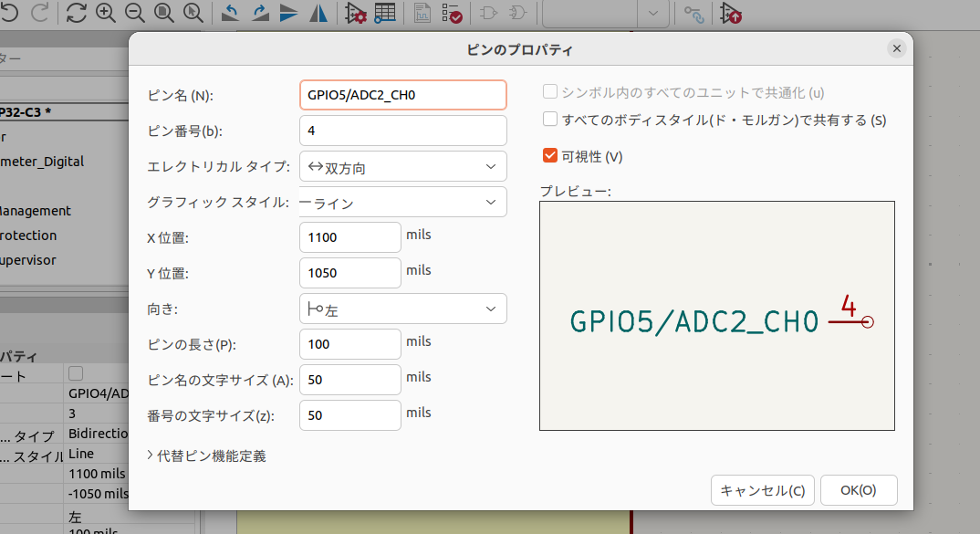Click the zoom out magnifier icon

pyautogui.click(x=134, y=14)
